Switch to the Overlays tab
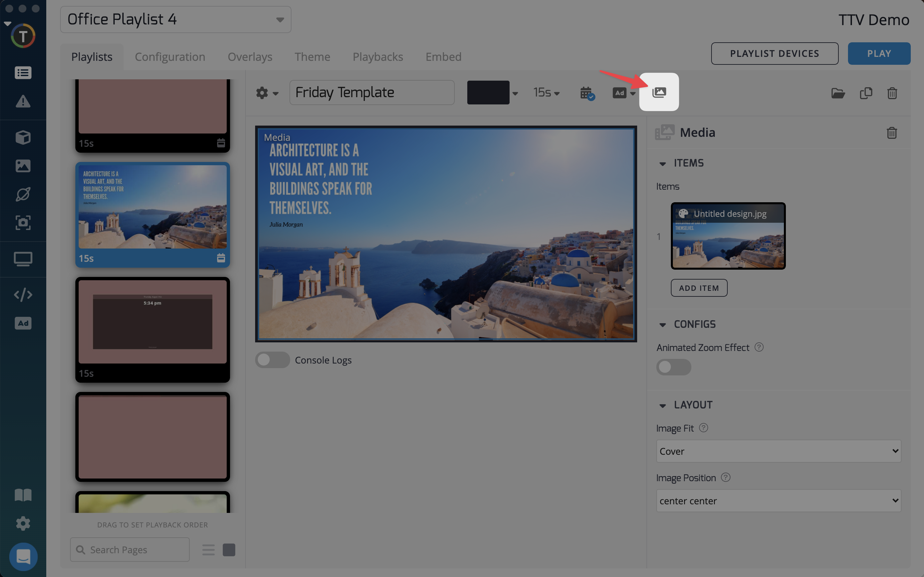Image resolution: width=924 pixels, height=577 pixels. point(250,57)
